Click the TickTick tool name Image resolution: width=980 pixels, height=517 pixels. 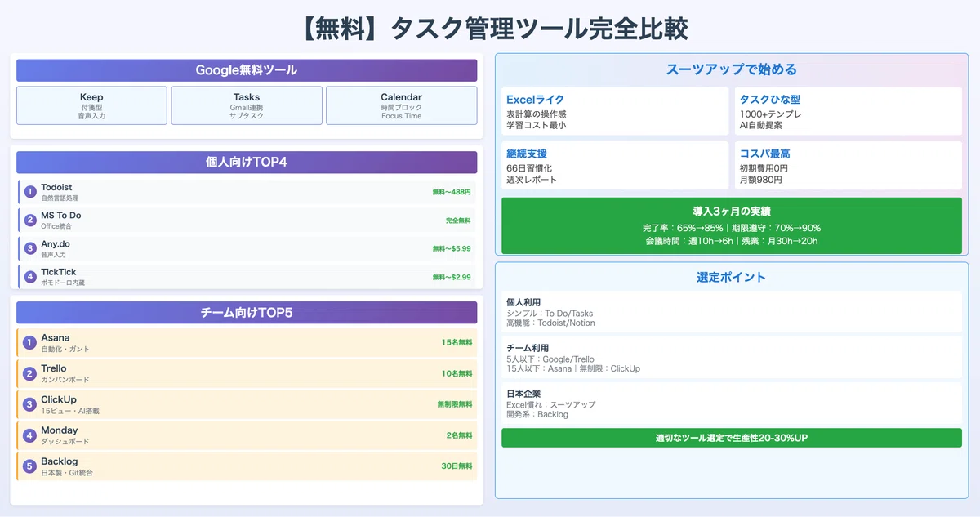59,272
